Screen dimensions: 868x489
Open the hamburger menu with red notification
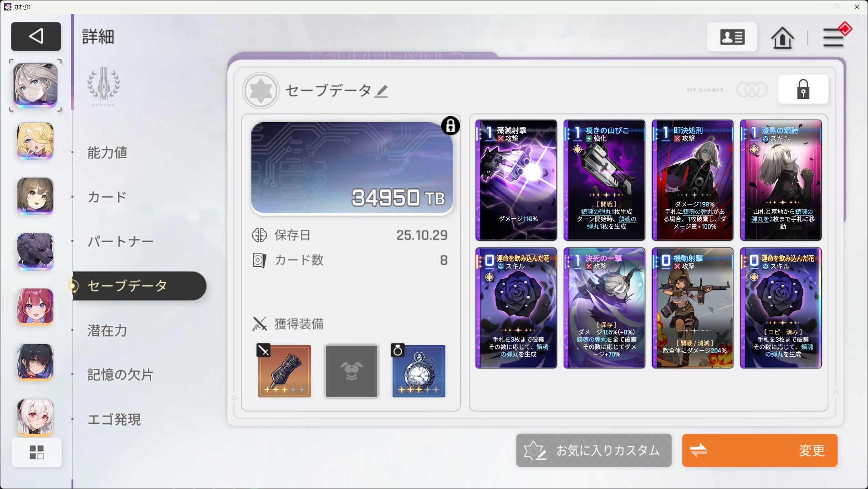pyautogui.click(x=834, y=36)
